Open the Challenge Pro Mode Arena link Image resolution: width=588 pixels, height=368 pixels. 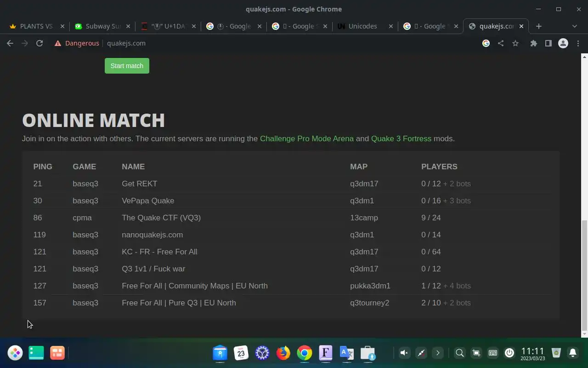pos(307,138)
